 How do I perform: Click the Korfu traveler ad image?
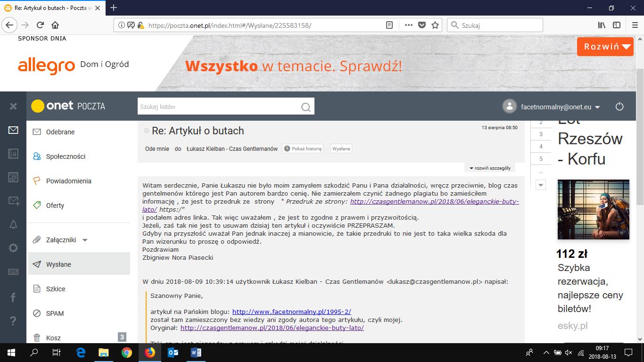point(593,210)
